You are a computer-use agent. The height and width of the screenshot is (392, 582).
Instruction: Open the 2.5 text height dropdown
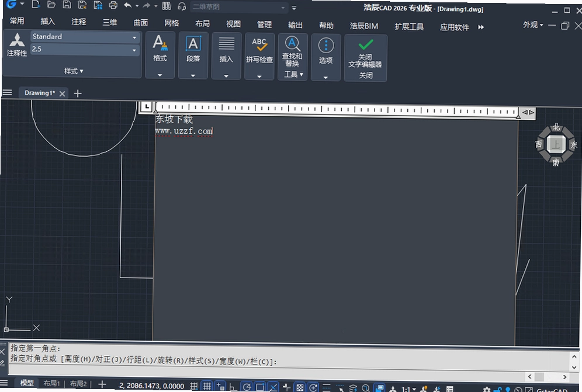click(134, 50)
